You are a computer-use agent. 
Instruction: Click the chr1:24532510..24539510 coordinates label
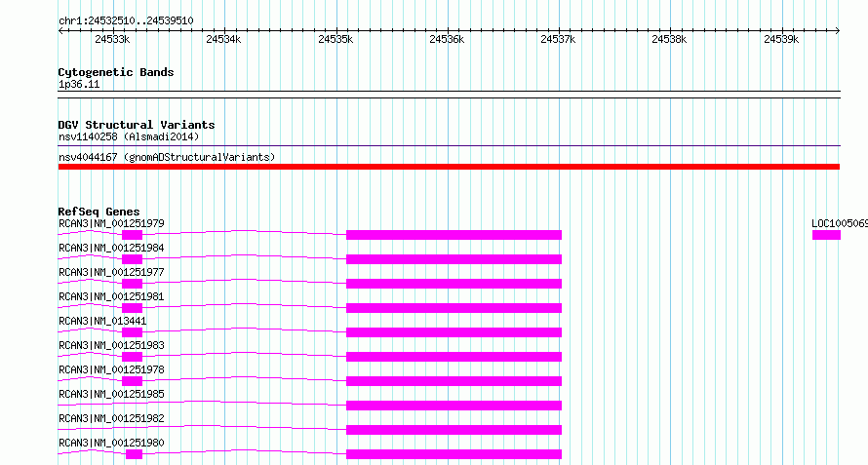pyautogui.click(x=126, y=21)
